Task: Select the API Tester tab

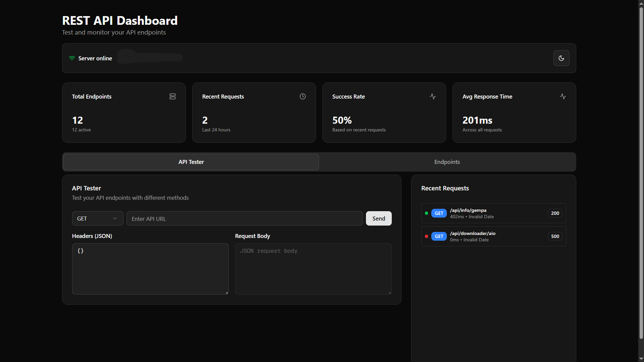Action: coord(191,162)
